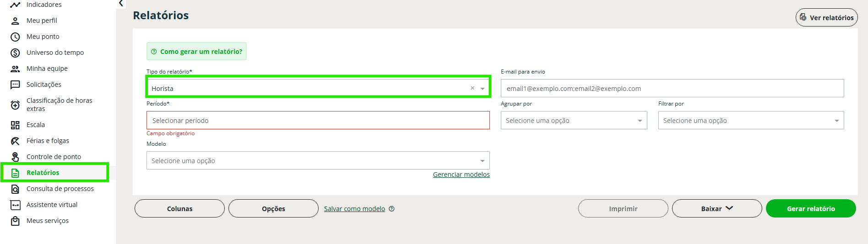Open the Agrupar por dropdown
The image size is (868, 244).
click(x=640, y=121)
